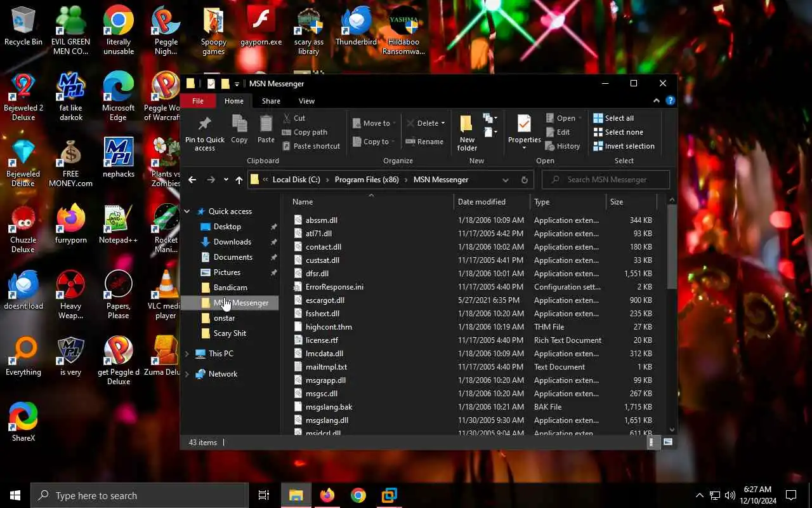Expand address bar previous locations dropdown
812x508 pixels.
point(506,180)
